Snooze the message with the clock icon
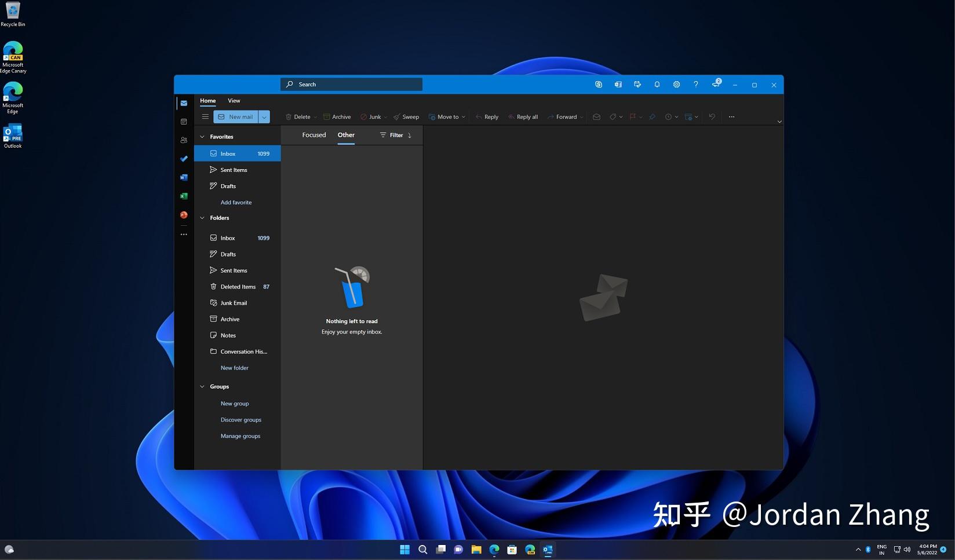Screen dimensions: 955x560 point(668,116)
